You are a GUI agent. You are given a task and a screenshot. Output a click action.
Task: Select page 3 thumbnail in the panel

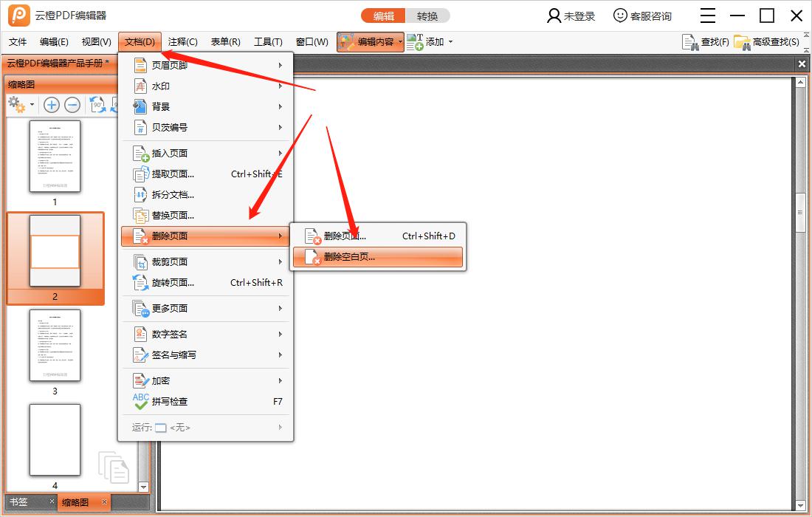[55, 346]
